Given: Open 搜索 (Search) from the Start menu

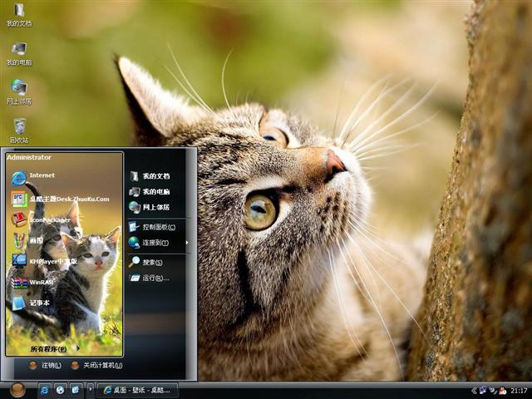Looking at the screenshot, I should coord(150,262).
